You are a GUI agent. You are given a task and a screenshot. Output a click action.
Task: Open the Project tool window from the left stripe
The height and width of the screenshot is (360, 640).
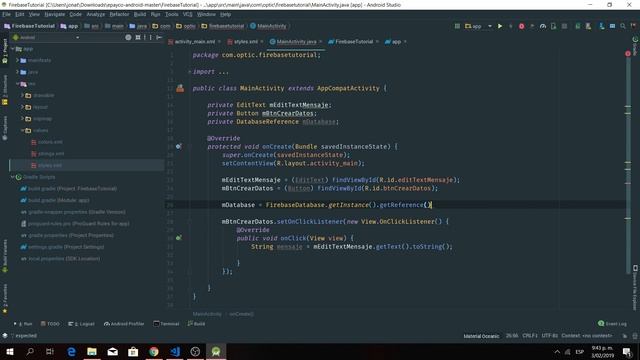[x=4, y=51]
